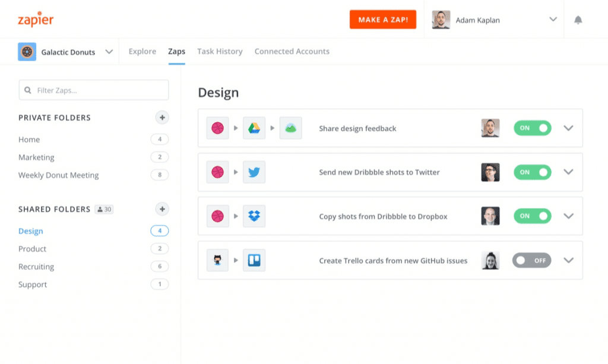Click the Twitter icon in the second zap
The image size is (608, 364).
254,172
